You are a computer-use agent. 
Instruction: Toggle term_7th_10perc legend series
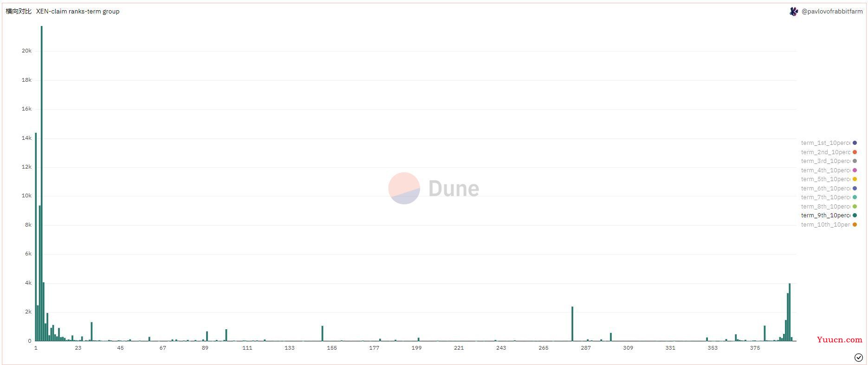(x=829, y=197)
